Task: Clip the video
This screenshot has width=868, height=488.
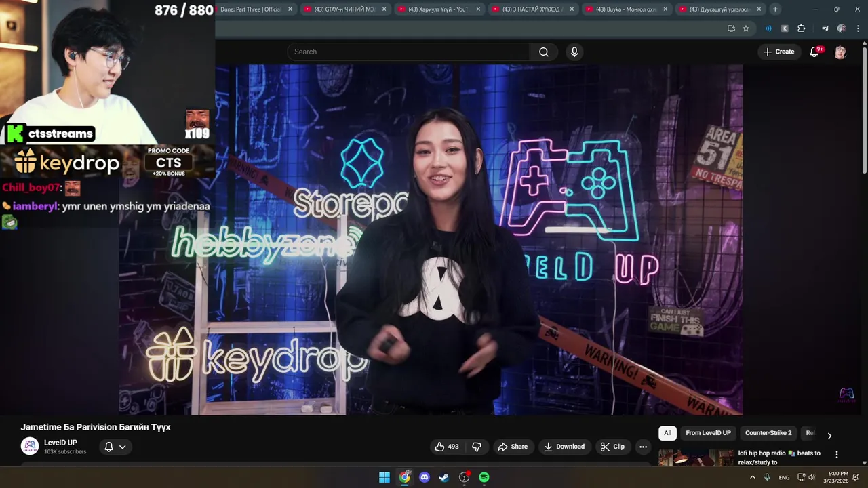Action: click(x=612, y=447)
